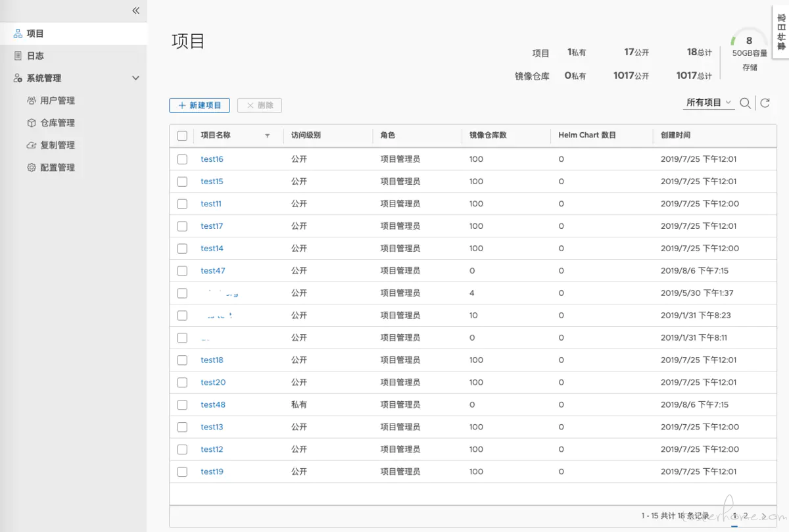Tick the checkbox for test17

point(182,226)
